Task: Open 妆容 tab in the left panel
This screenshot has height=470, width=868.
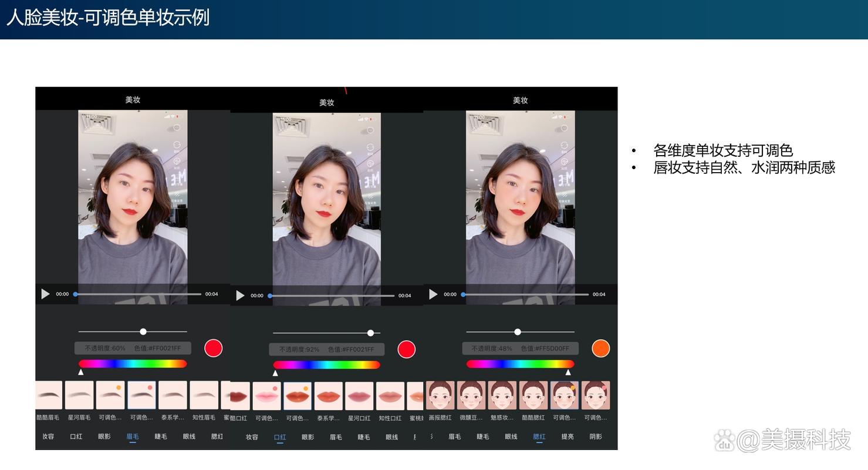Action: (48, 437)
